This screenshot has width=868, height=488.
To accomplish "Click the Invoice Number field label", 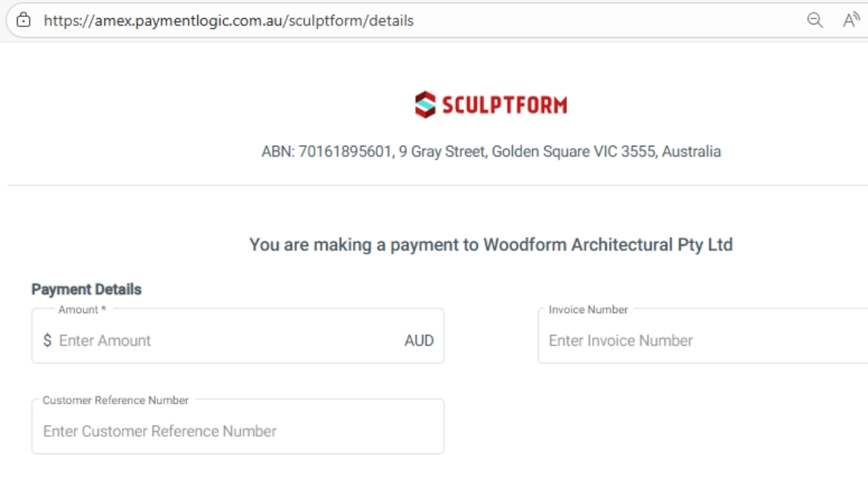I will [588, 310].
